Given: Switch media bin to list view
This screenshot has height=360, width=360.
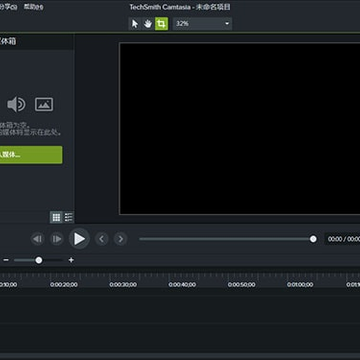Looking at the screenshot, I should [x=69, y=217].
